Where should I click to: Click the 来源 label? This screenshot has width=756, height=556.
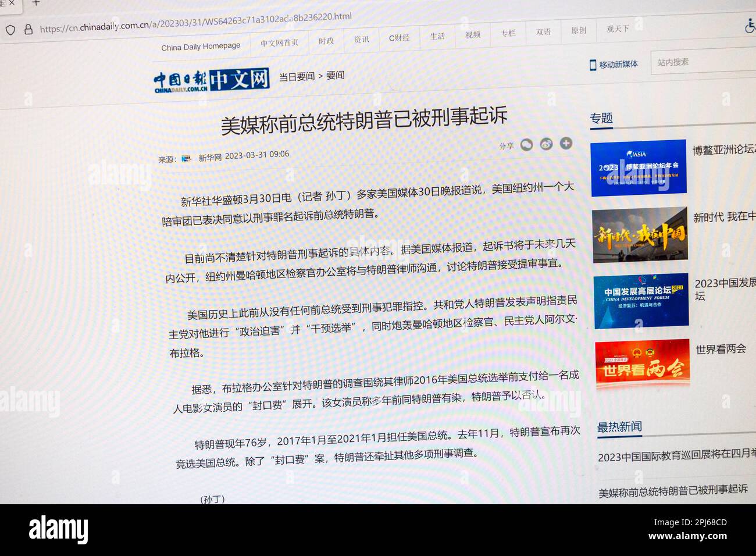tap(167, 159)
